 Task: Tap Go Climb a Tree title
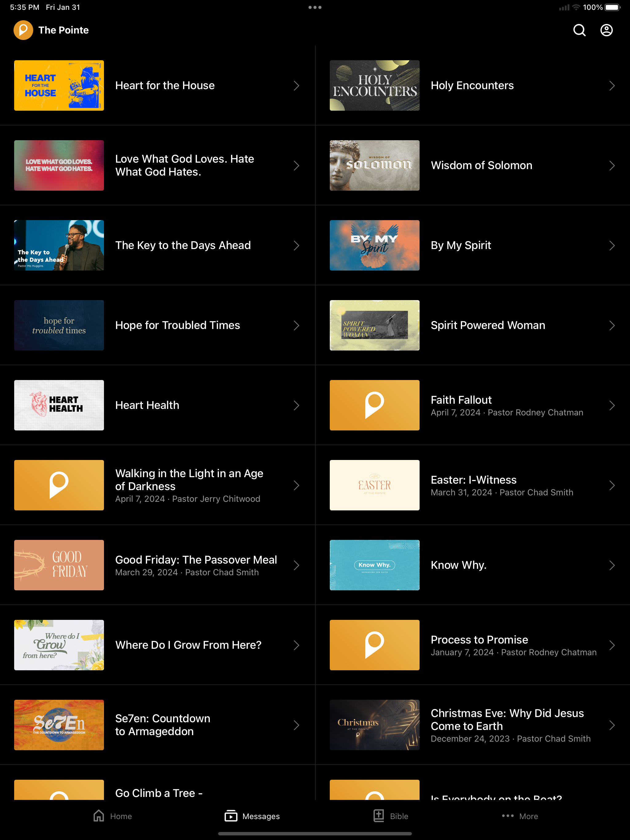point(159,793)
